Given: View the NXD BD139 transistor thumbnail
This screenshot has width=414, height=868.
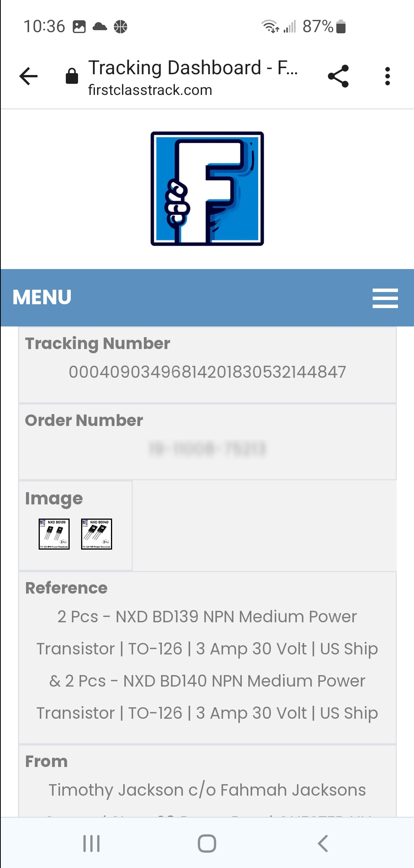Looking at the screenshot, I should tap(54, 534).
